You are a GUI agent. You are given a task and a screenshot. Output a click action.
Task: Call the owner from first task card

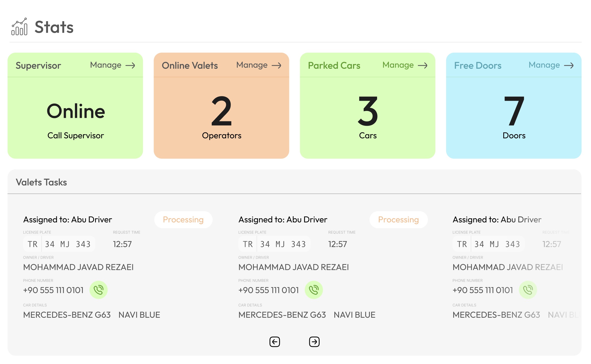click(98, 290)
